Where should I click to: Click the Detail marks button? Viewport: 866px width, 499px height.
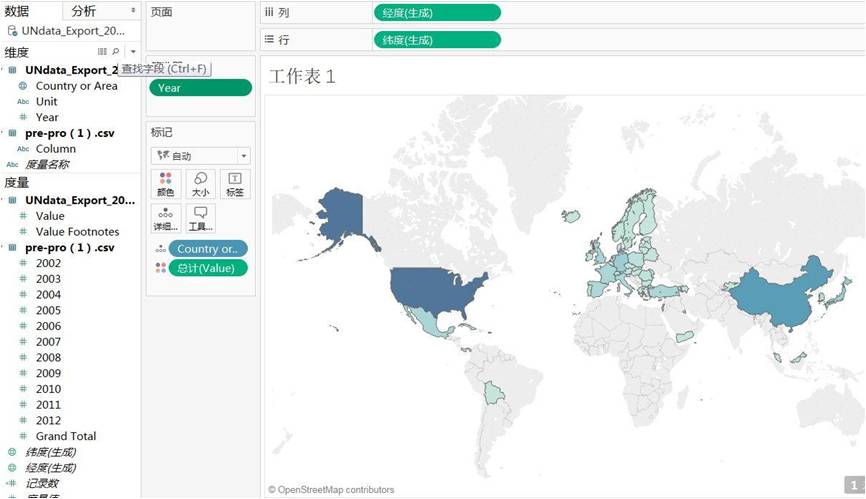(x=166, y=218)
